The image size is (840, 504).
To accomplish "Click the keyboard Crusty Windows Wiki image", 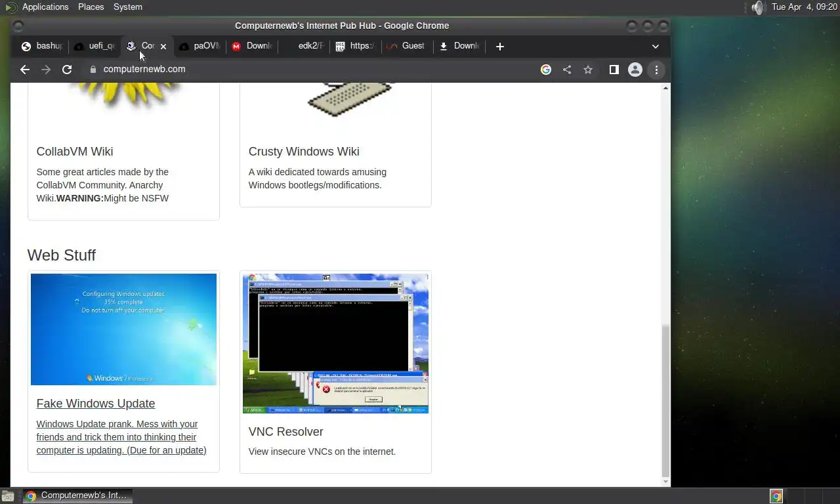I will (350, 100).
